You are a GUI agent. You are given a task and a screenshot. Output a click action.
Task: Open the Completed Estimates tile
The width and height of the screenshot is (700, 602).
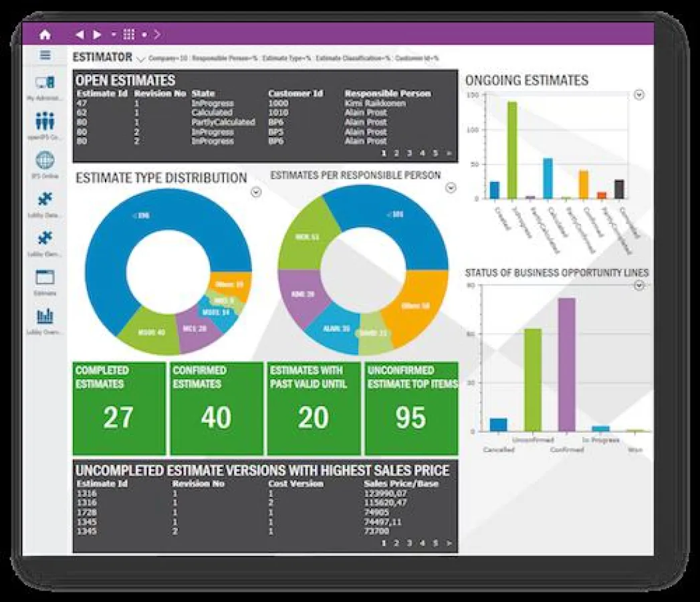point(119,409)
